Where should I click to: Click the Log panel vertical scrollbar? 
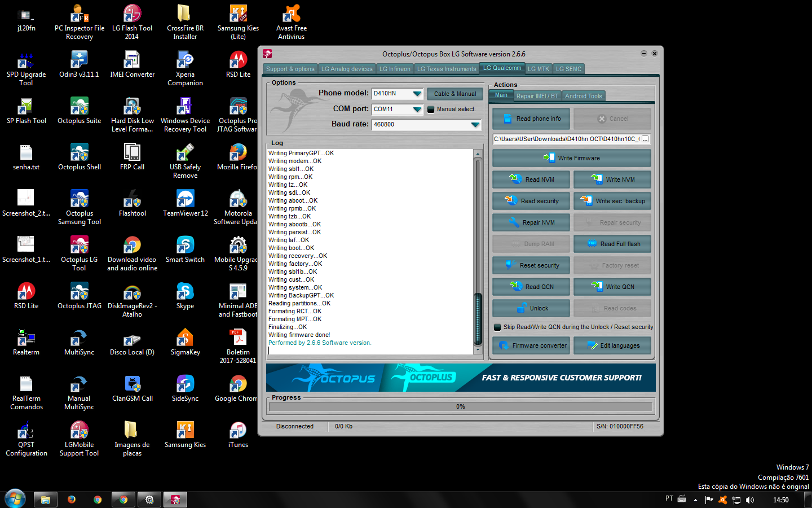[x=478, y=253]
